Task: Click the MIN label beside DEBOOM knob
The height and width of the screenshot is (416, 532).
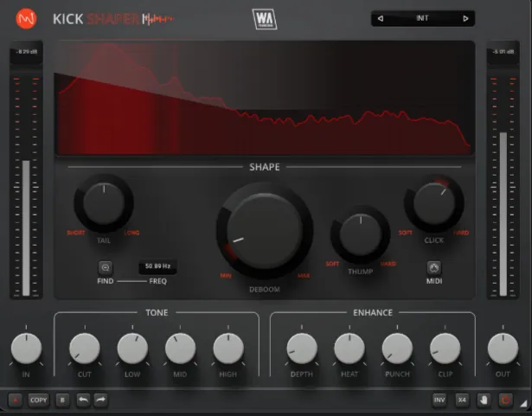Action: tap(226, 276)
